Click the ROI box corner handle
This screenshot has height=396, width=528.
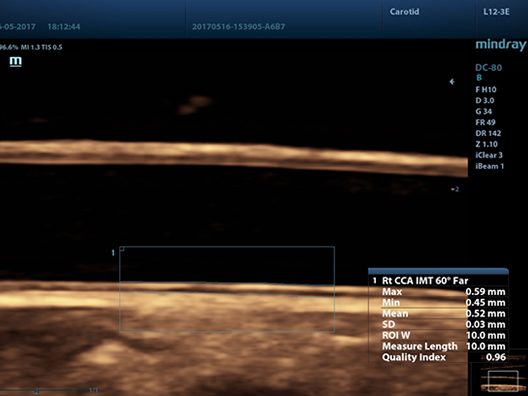122,249
